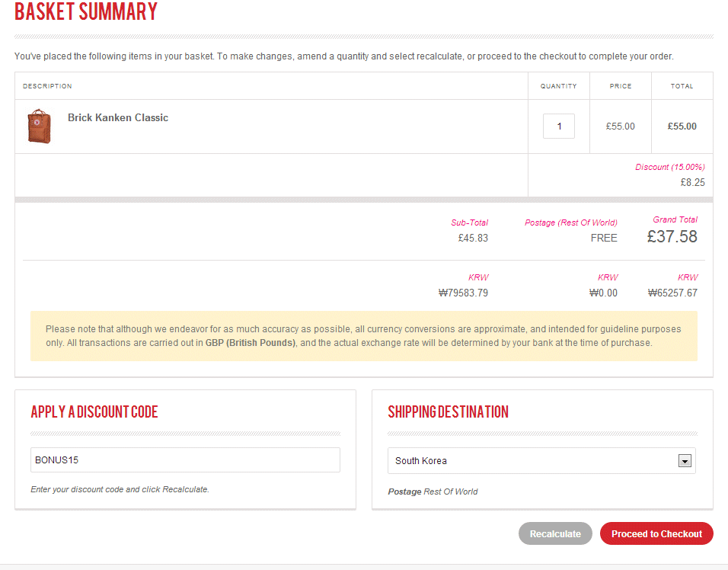Screen dimensions: 728x570
Task: Click the Postage (Rest Of World) label
Action: pyautogui.click(x=570, y=223)
